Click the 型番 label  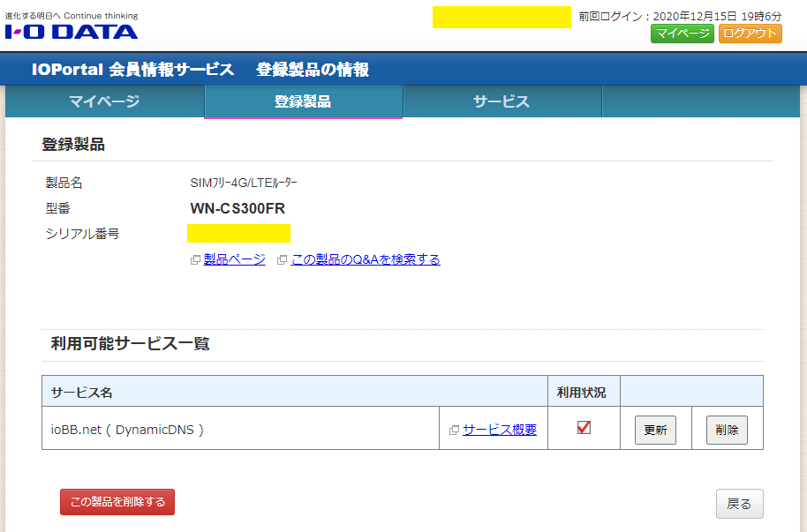click(x=57, y=208)
